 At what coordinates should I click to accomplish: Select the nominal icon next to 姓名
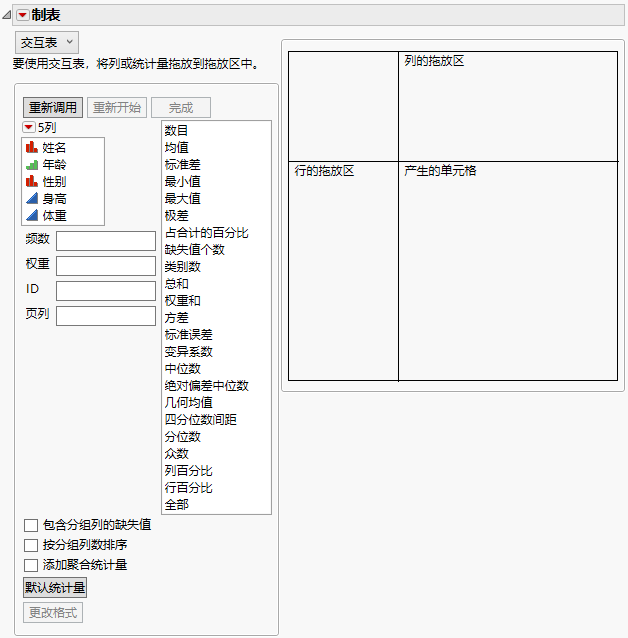(32, 147)
